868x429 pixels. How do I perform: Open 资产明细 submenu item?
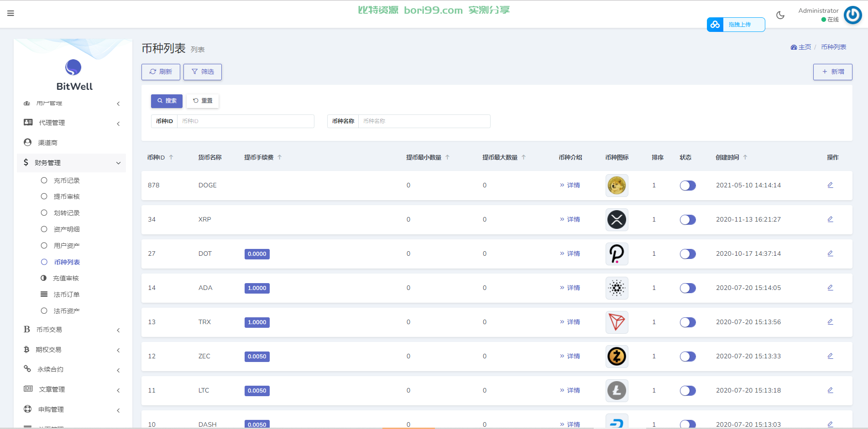click(67, 229)
